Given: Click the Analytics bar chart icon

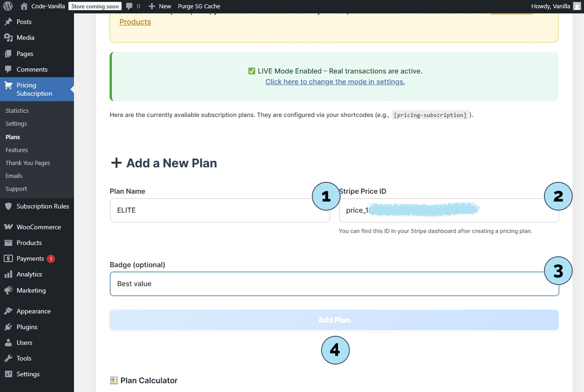Looking at the screenshot, I should [x=8, y=275].
